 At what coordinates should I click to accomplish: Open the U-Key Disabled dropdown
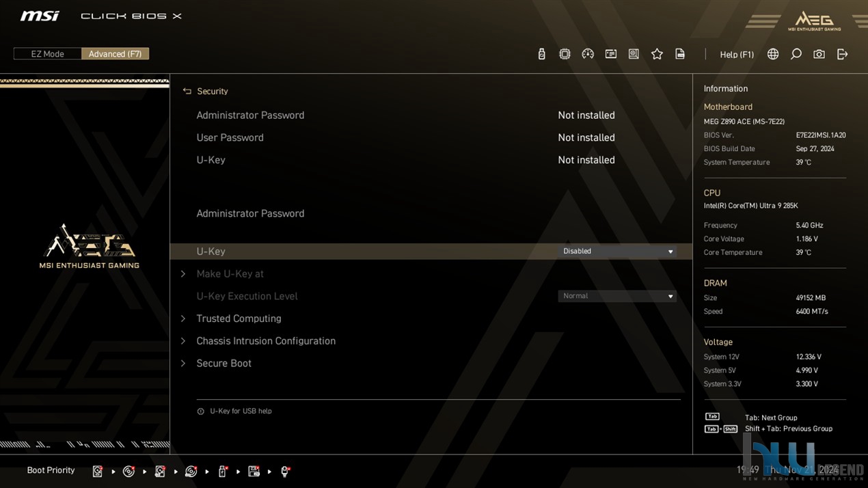(x=617, y=252)
